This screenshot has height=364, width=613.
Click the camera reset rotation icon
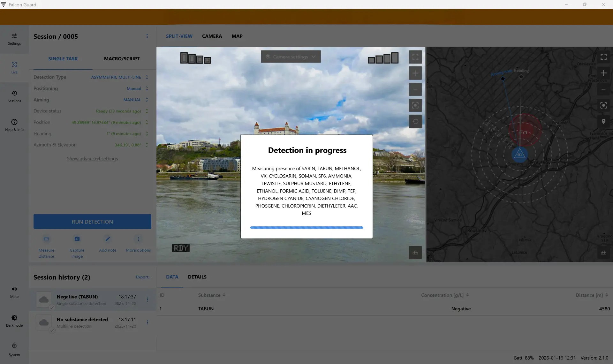[415, 122]
